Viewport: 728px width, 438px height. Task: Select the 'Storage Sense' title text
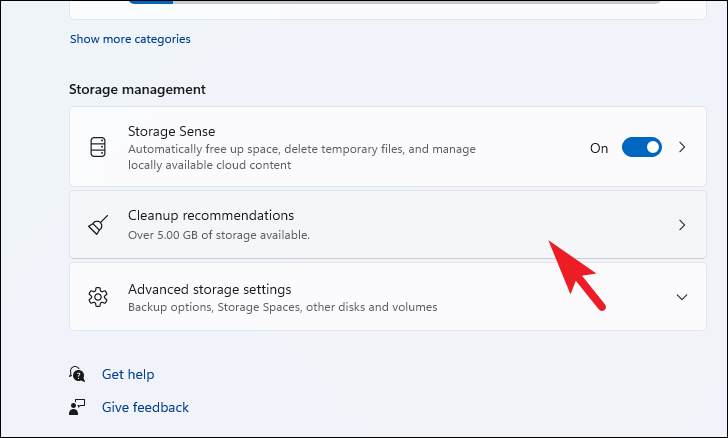click(x=172, y=131)
